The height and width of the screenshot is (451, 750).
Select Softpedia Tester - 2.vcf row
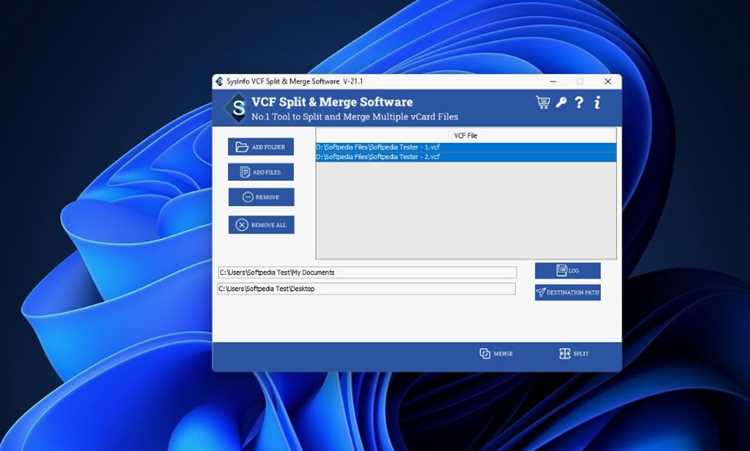point(466,157)
